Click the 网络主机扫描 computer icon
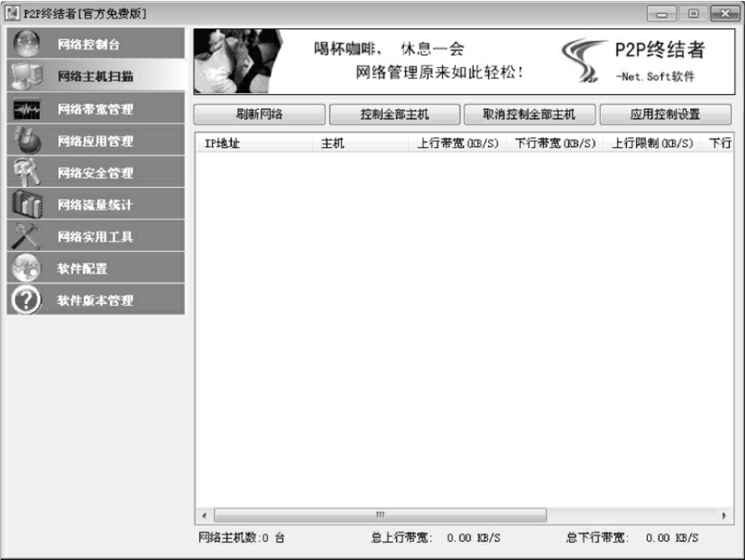The height and width of the screenshot is (560, 745). 27,76
